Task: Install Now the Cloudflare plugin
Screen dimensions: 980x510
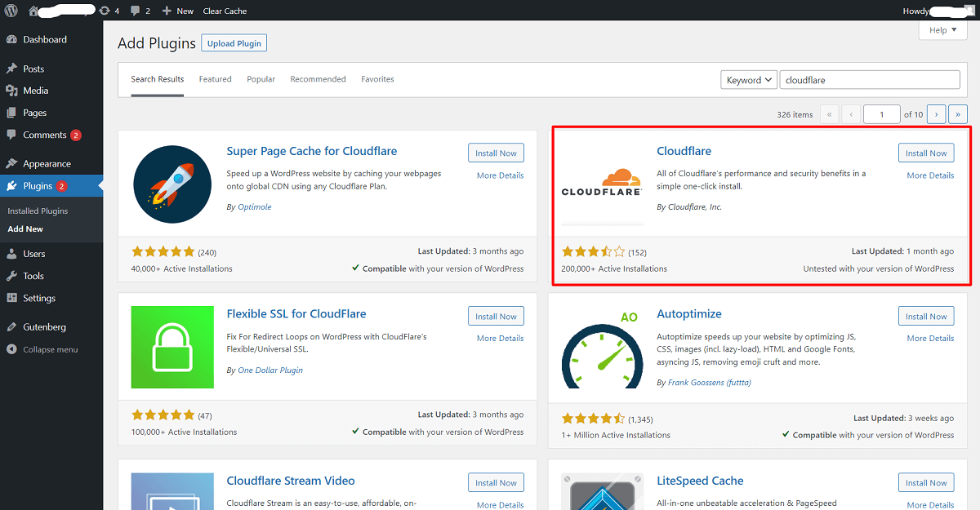Action: (926, 153)
